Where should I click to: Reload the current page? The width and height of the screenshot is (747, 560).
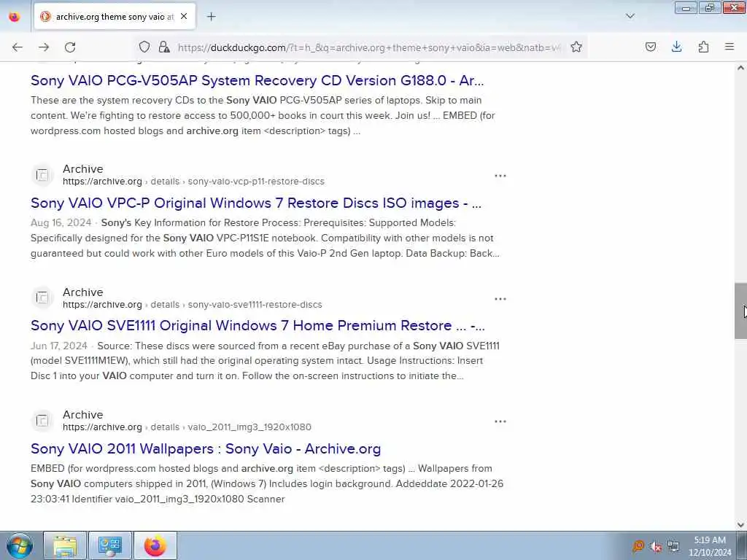pos(70,47)
